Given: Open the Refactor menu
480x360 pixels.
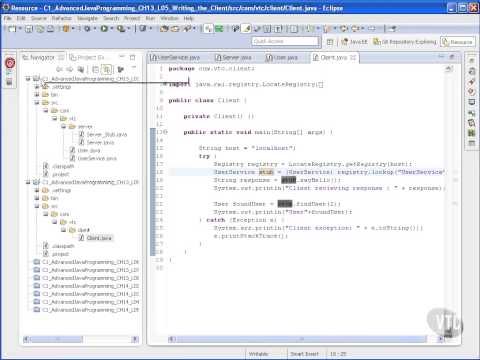Looking at the screenshot, I should click(x=62, y=18).
